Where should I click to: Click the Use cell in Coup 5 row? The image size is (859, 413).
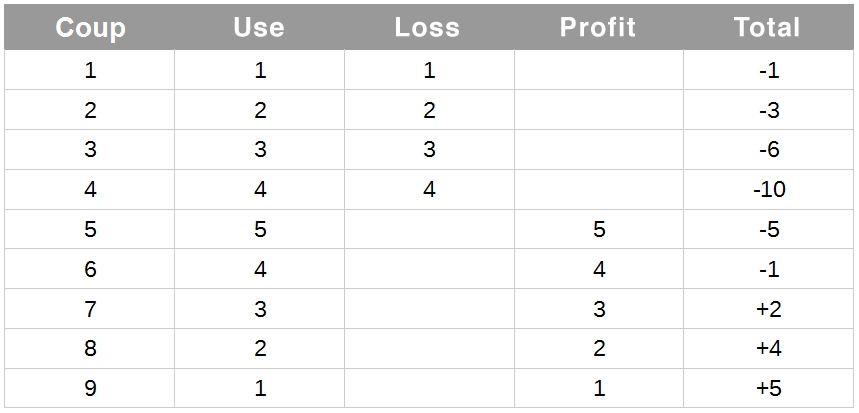pos(260,229)
